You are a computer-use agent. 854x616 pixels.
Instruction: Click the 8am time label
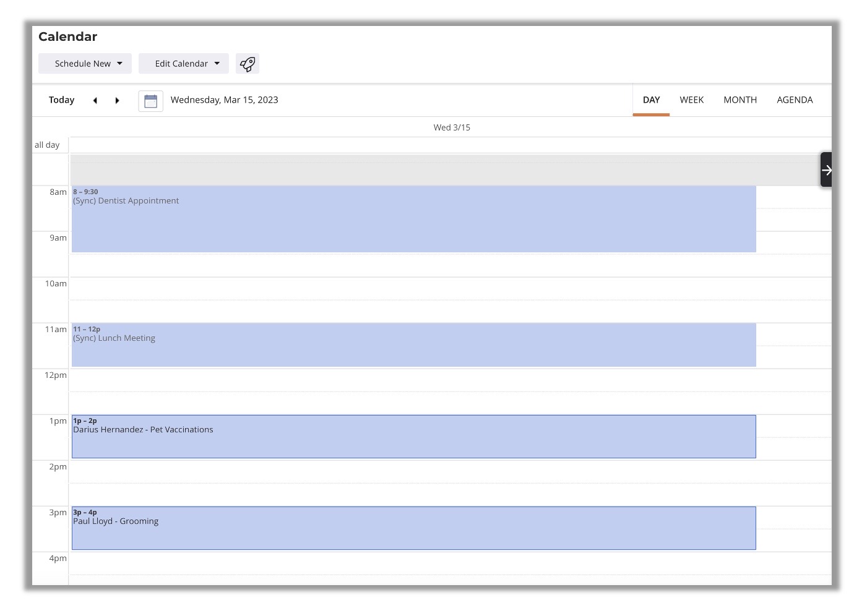[x=58, y=192]
